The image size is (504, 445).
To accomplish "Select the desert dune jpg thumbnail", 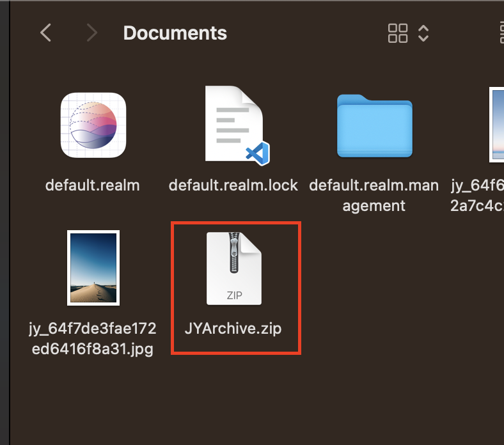I will (x=93, y=268).
